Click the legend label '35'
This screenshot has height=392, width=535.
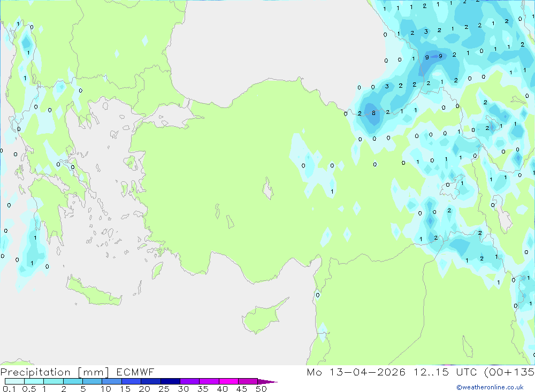click(203, 389)
